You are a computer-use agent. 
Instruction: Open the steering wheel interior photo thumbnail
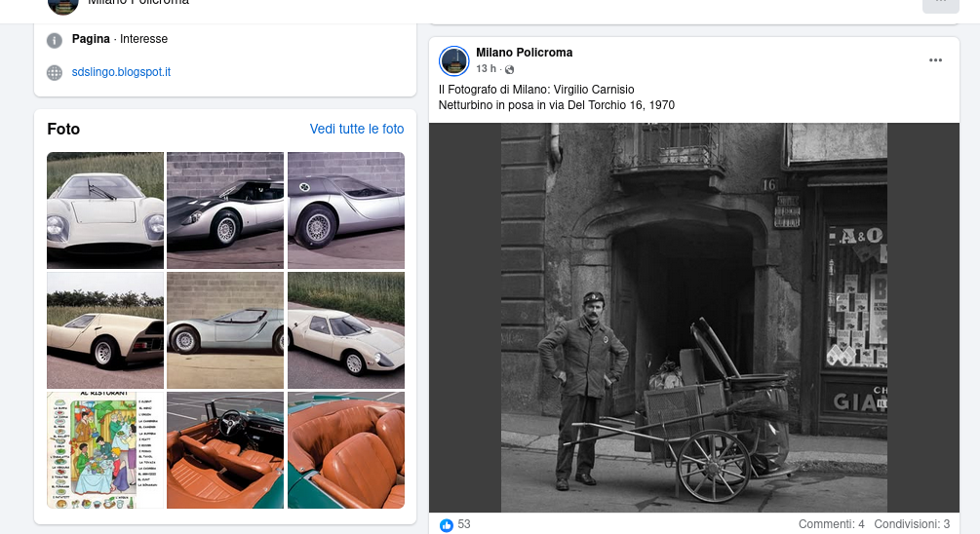[225, 449]
